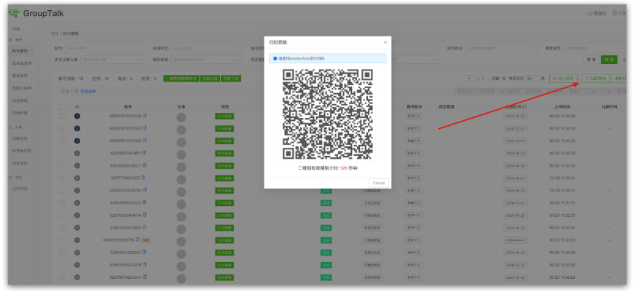Copy the account number in row ID 14
The height and width of the screenshot is (297, 644).
pos(144,277)
